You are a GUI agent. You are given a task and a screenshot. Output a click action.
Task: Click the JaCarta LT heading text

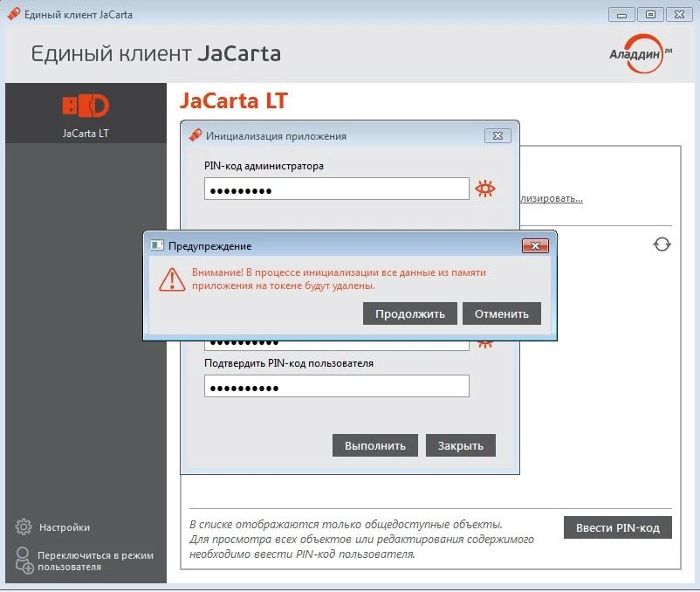234,101
